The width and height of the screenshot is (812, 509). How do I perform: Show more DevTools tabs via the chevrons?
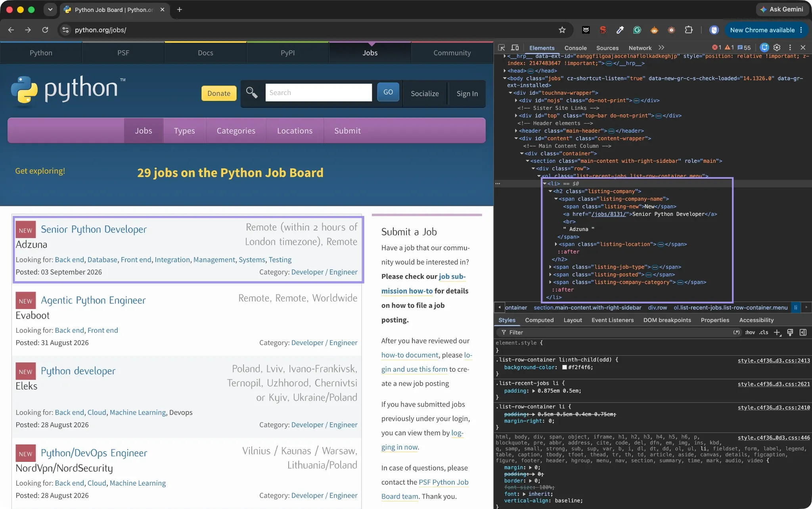point(661,48)
